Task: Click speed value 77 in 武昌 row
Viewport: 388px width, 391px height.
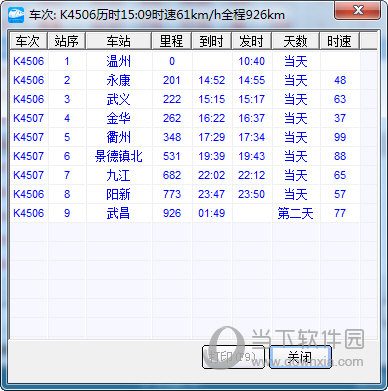Action: click(x=340, y=213)
